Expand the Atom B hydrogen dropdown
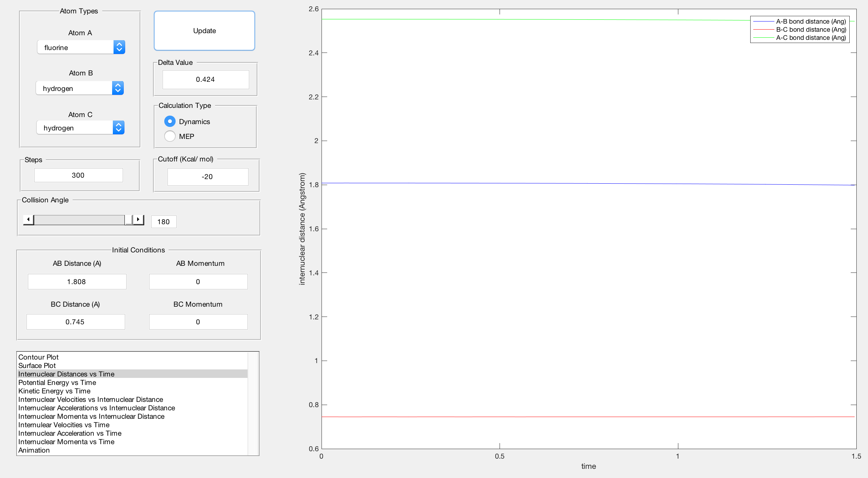Image resolution: width=868 pixels, height=478 pixels. [80, 88]
